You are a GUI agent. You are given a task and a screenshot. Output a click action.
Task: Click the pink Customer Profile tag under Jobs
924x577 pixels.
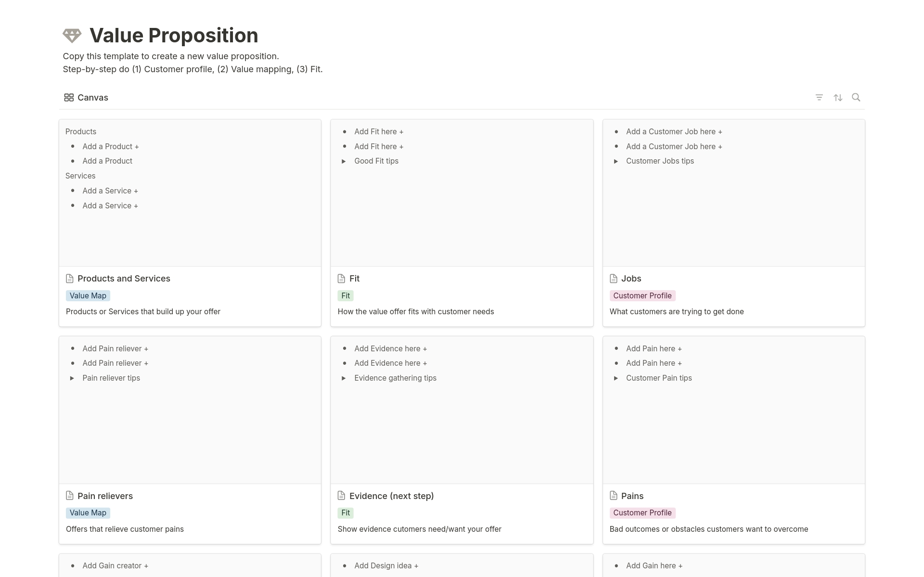[642, 295]
